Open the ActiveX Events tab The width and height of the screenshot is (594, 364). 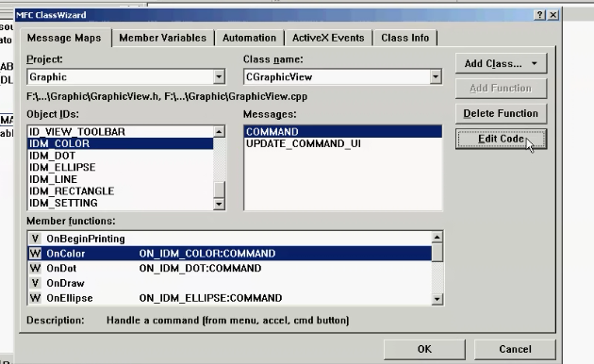click(x=328, y=38)
